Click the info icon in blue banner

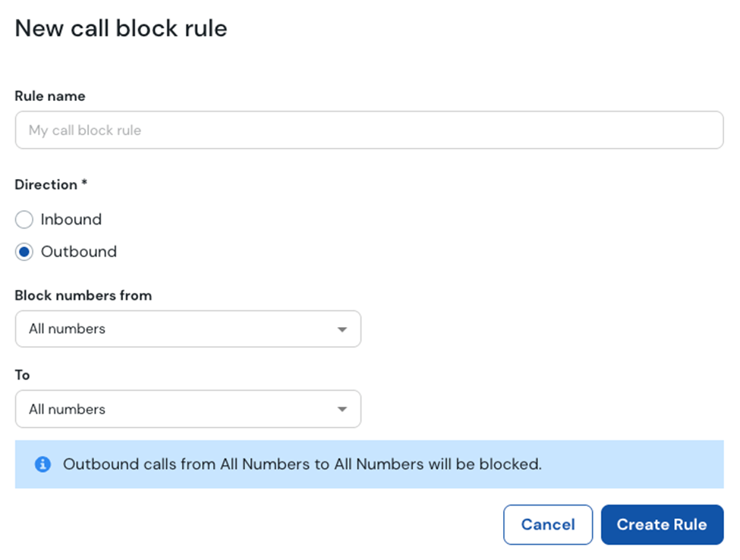tap(43, 464)
